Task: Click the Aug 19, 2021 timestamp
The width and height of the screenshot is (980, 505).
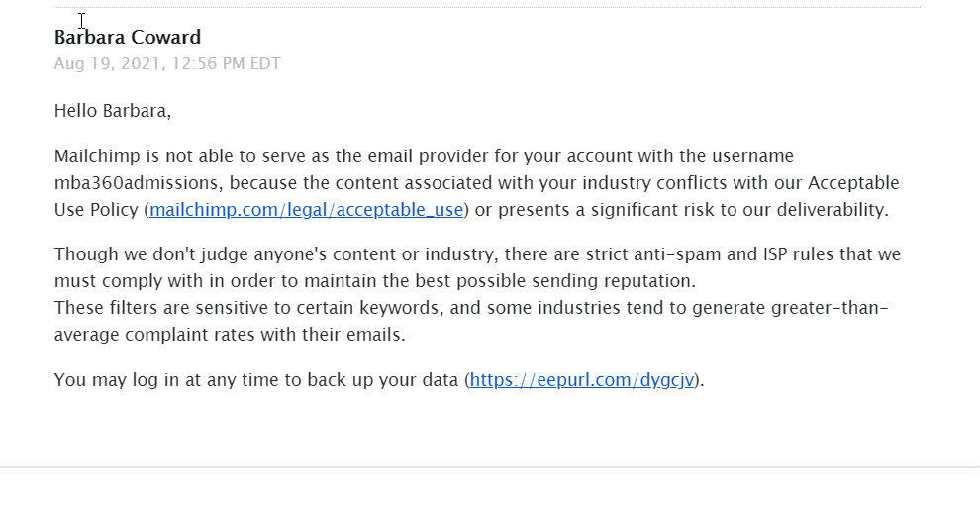Action: 167,63
